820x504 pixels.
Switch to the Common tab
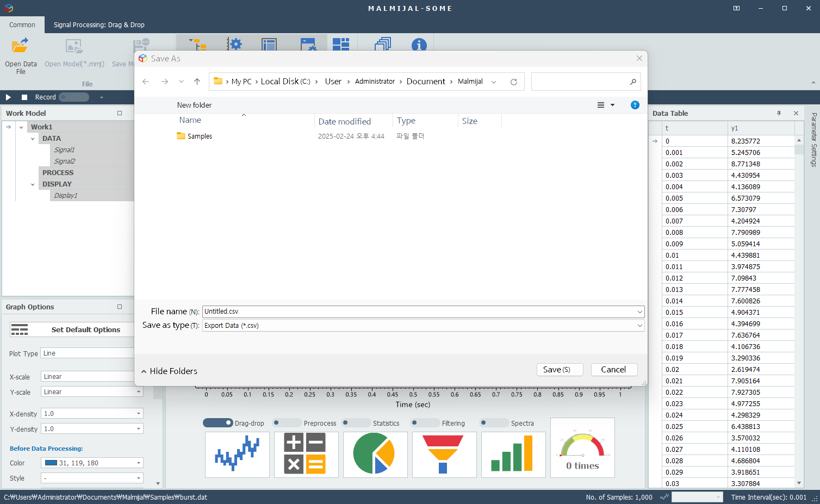click(x=22, y=25)
